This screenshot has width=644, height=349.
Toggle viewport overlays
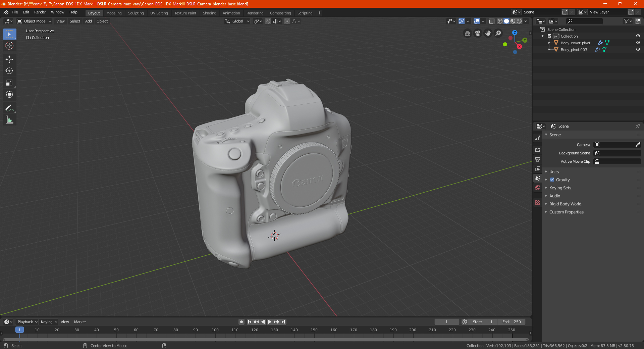pyautogui.click(x=476, y=21)
